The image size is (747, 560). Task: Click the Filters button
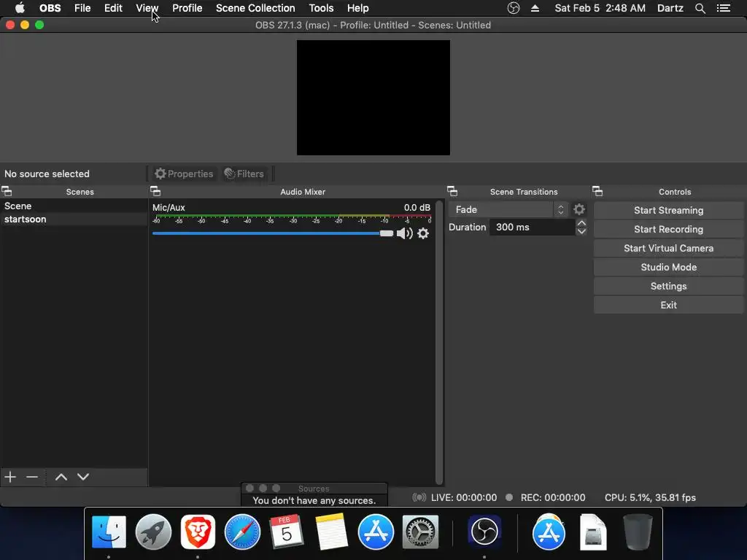pyautogui.click(x=244, y=174)
